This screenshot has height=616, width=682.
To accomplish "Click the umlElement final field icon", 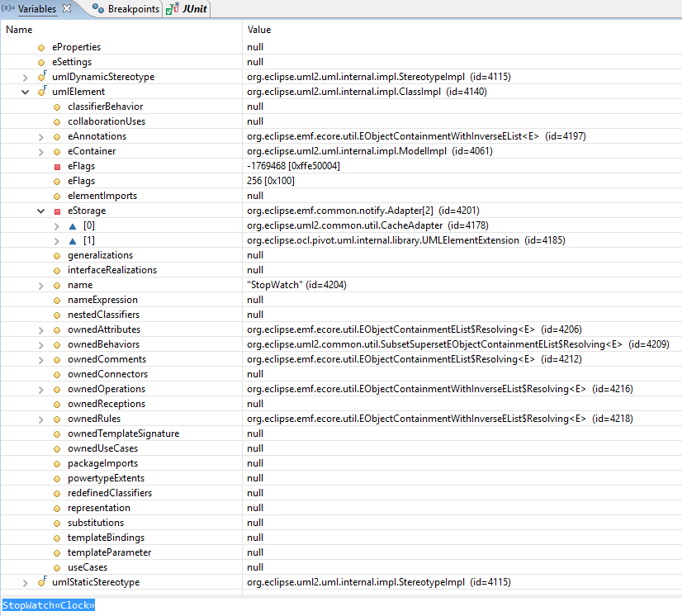I will click(x=42, y=92).
